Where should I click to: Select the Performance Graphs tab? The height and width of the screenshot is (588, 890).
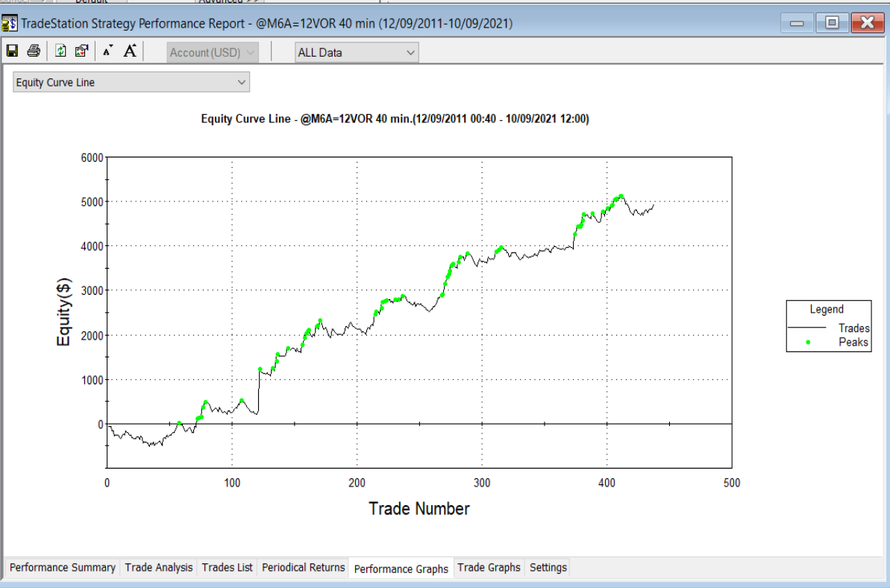[401, 568]
